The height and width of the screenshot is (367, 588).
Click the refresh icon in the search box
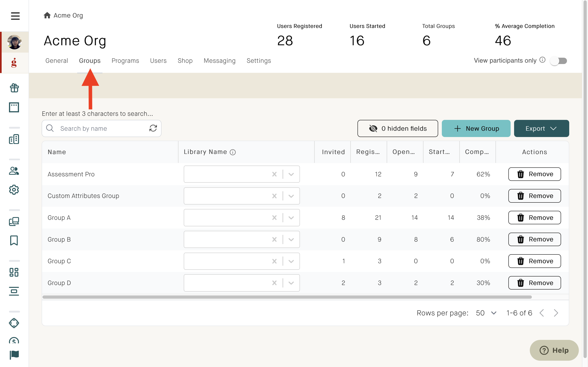pyautogui.click(x=153, y=128)
